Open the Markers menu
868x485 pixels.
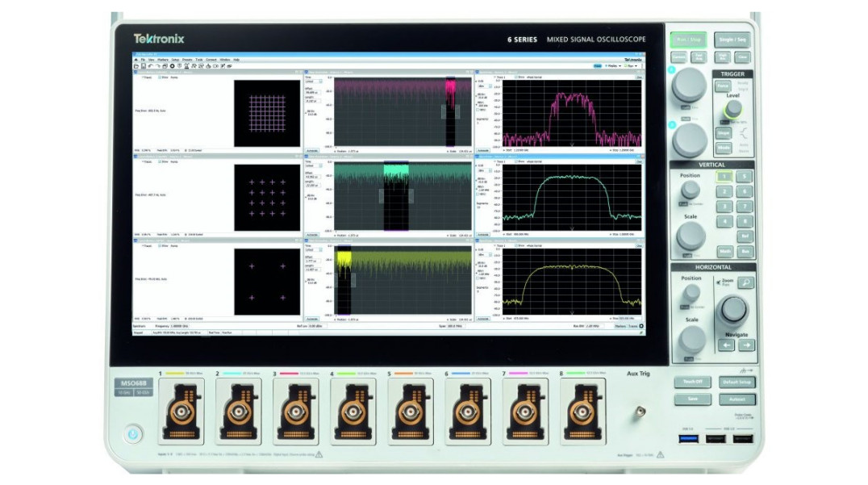[164, 60]
